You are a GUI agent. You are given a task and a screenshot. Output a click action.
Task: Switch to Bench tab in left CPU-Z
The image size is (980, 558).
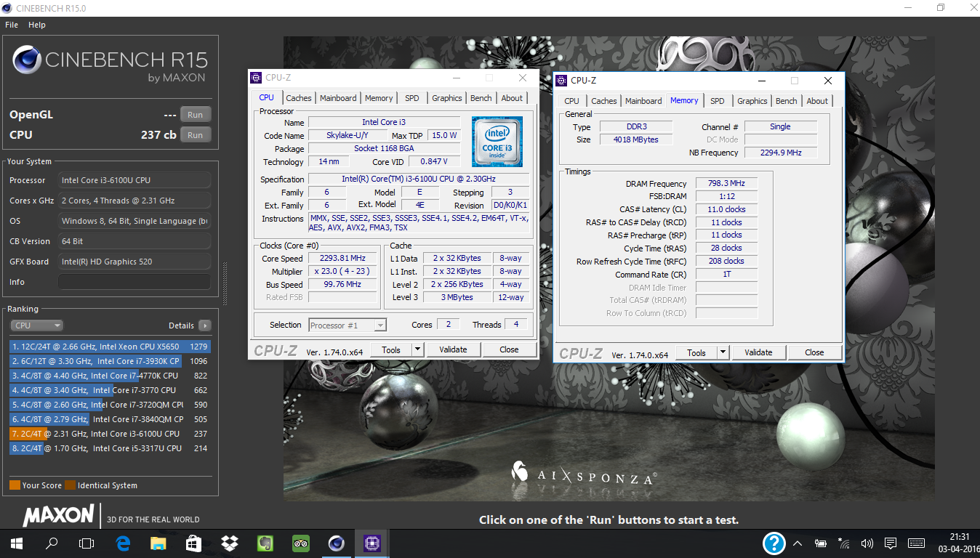click(481, 98)
